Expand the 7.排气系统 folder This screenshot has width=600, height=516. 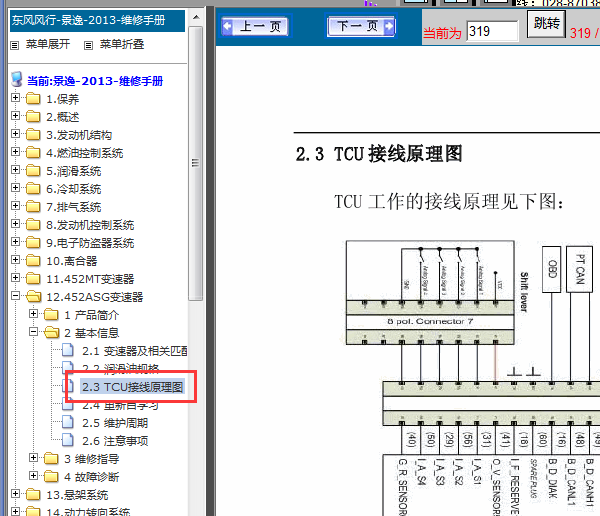coord(15,206)
